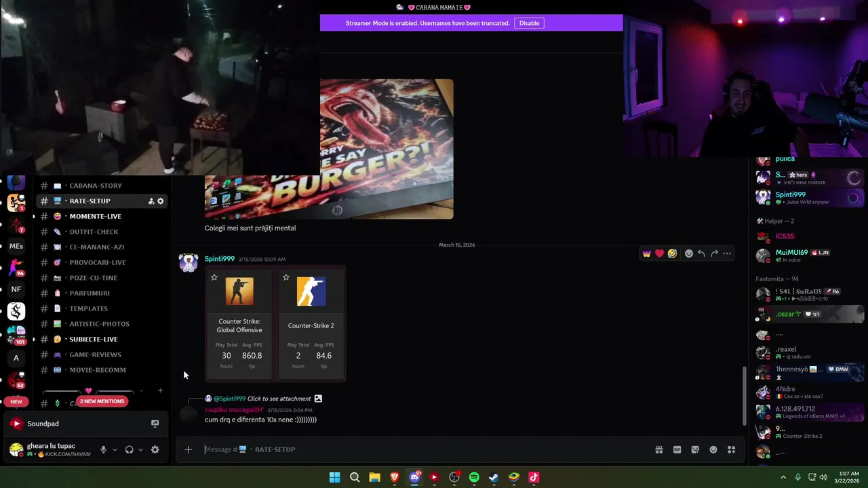Open the GIF picker
868x488 pixels.
677,449
